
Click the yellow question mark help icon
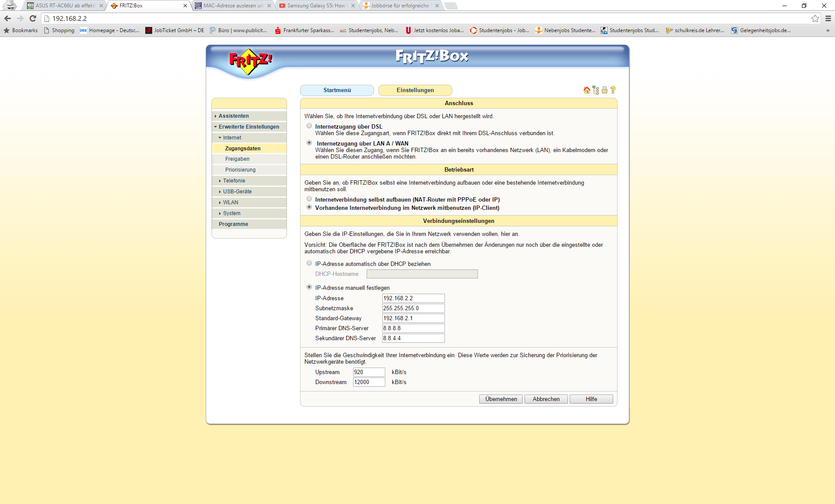[613, 90]
